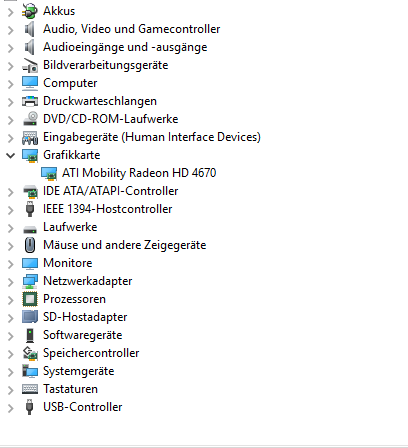Expand the Audio, Video und Gamecontroller node
This screenshot has width=408, height=448.
[x=11, y=30]
